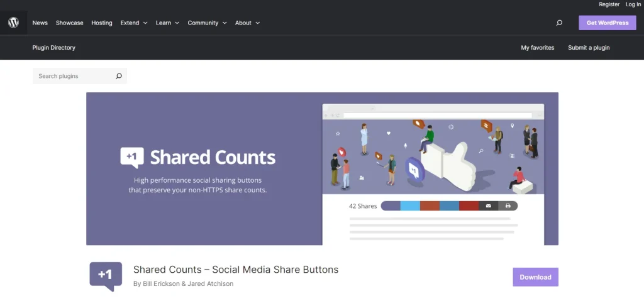Open Submit a plugin link

(589, 48)
